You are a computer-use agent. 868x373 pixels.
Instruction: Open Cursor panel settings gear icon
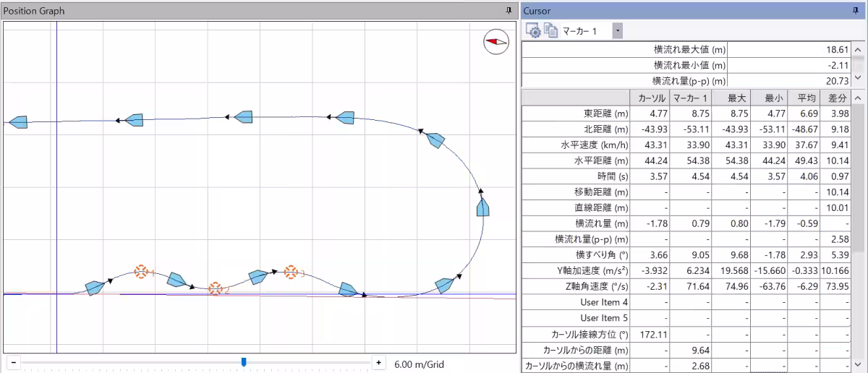pyautogui.click(x=533, y=30)
